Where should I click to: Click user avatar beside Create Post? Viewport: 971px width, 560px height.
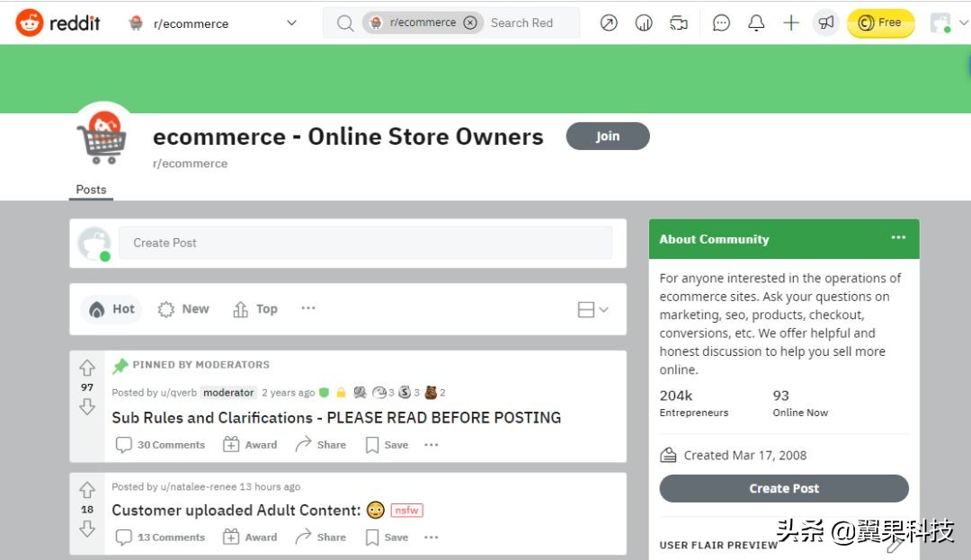coord(94,244)
